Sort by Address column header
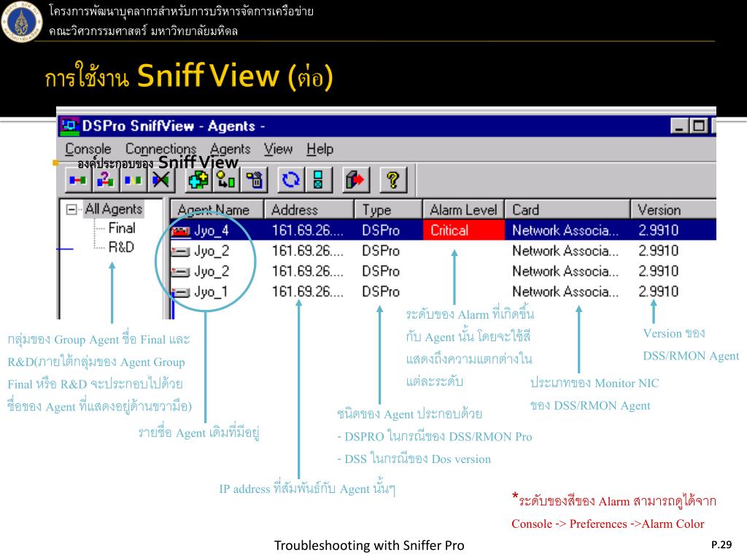Screen dimensions: 747x560 tap(309, 209)
